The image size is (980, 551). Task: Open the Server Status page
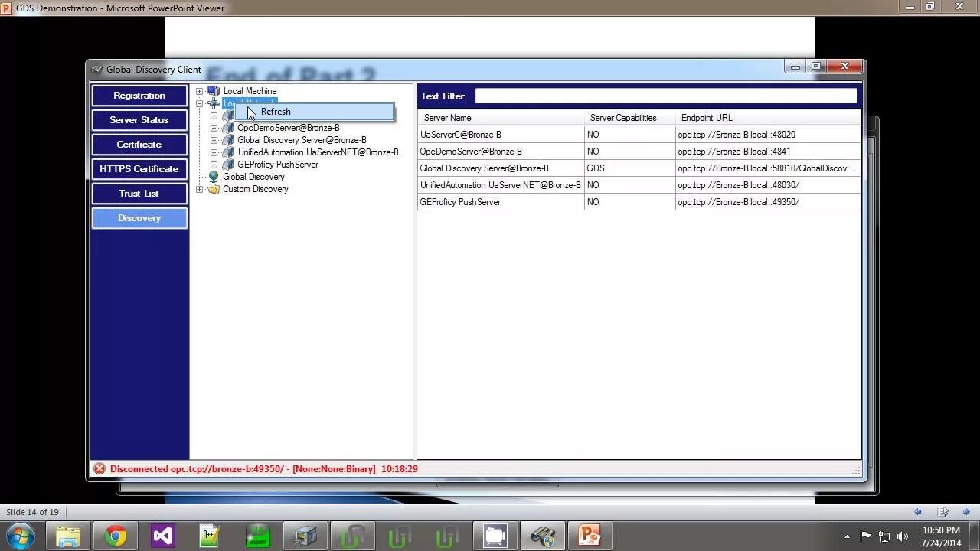[x=139, y=120]
